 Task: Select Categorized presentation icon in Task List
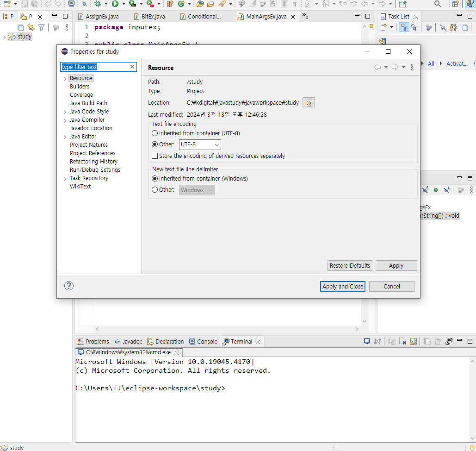(404, 27)
